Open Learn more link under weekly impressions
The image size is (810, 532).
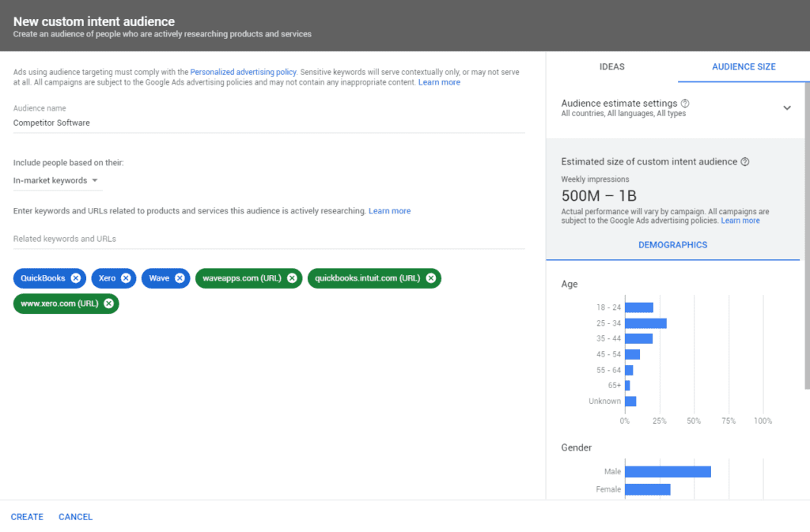point(740,221)
